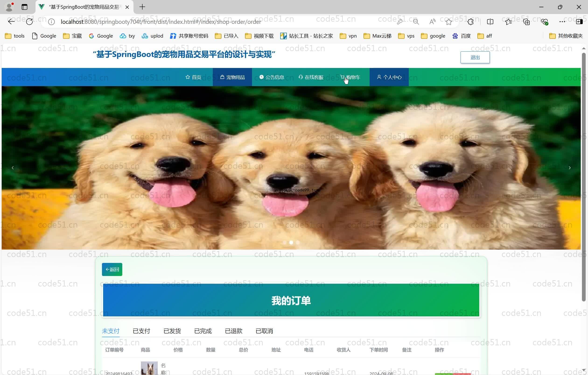Expand the vpn bookmark folder
588x375 pixels.
[x=348, y=36]
